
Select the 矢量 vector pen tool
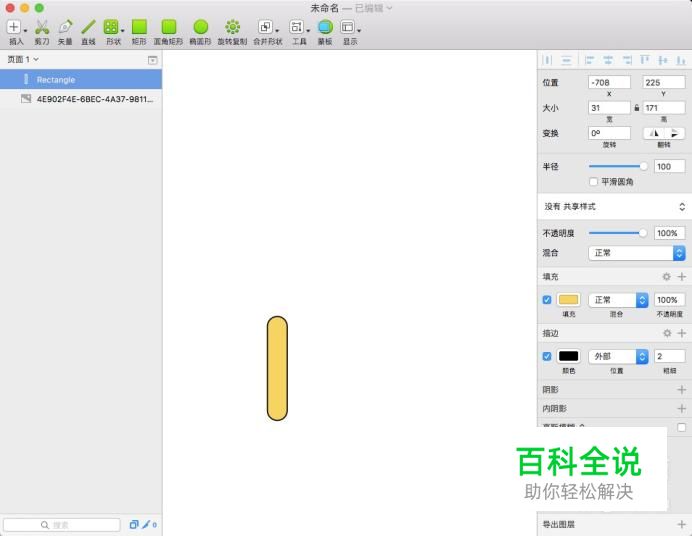pyautogui.click(x=65, y=32)
